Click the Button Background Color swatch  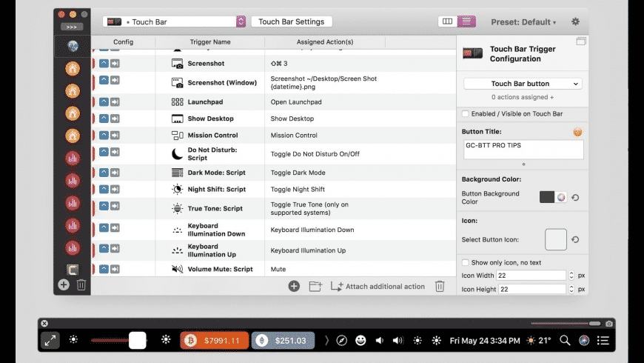pos(547,197)
